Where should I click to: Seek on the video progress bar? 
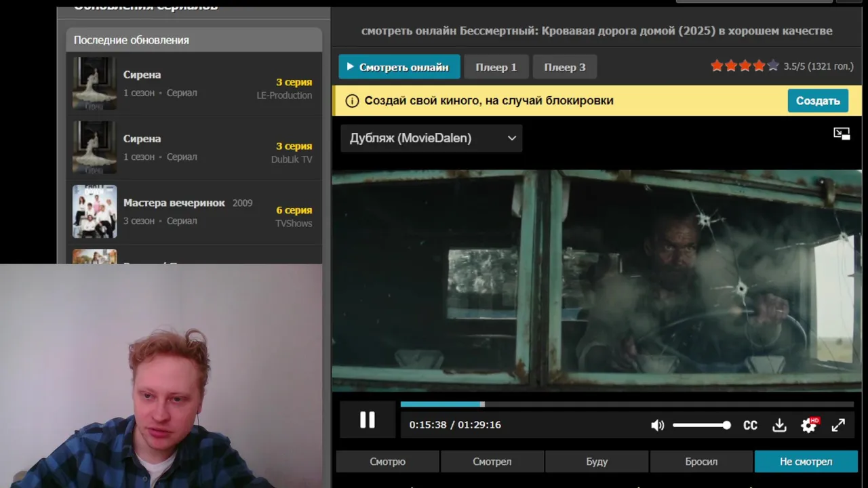627,404
